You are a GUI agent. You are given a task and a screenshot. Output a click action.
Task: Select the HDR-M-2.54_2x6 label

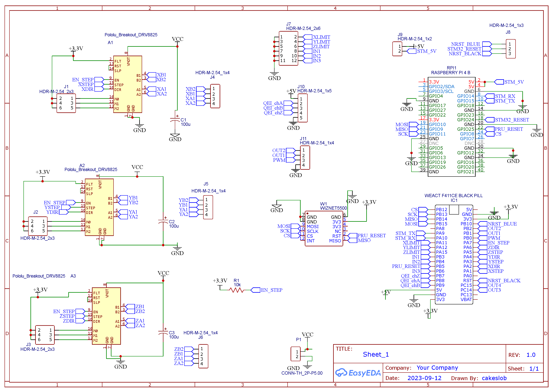coord(303,28)
